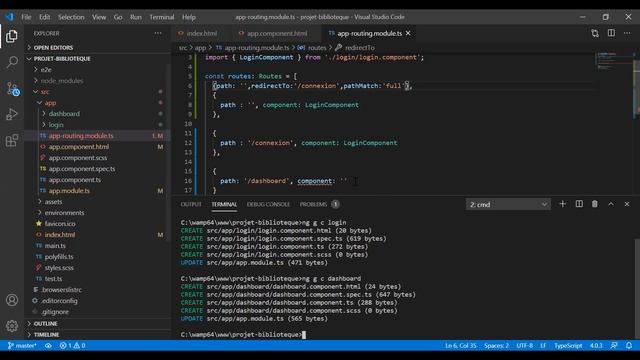Switch to the PROBLEMS panel tab

click(x=313, y=204)
